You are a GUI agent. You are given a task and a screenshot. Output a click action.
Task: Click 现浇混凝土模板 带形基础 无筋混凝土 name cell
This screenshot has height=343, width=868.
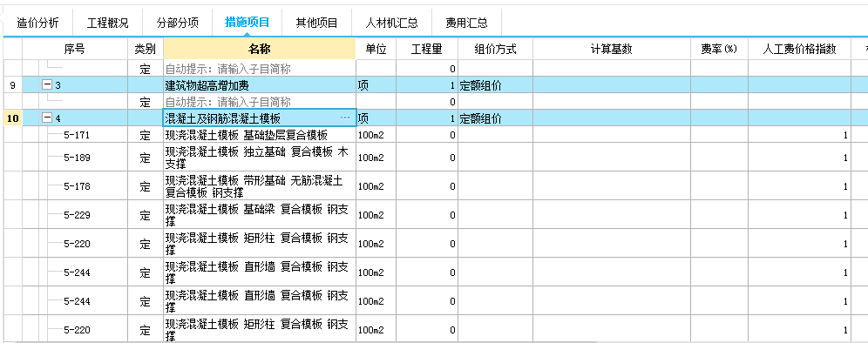click(260, 186)
